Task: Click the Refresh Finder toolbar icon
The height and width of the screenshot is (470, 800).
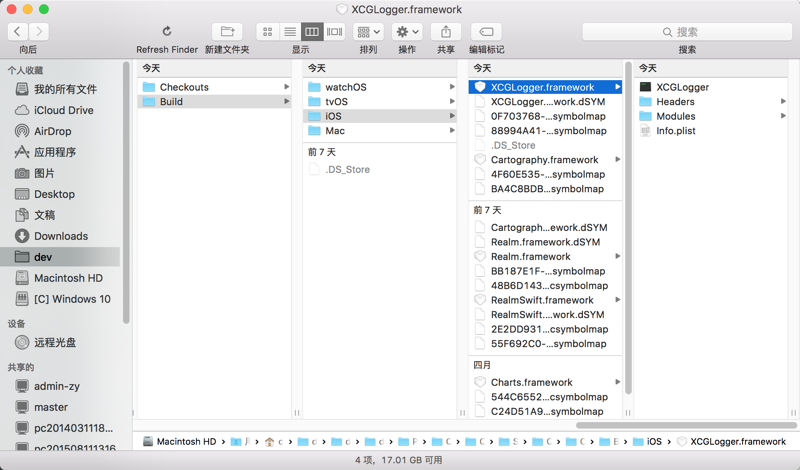Action: (167, 32)
